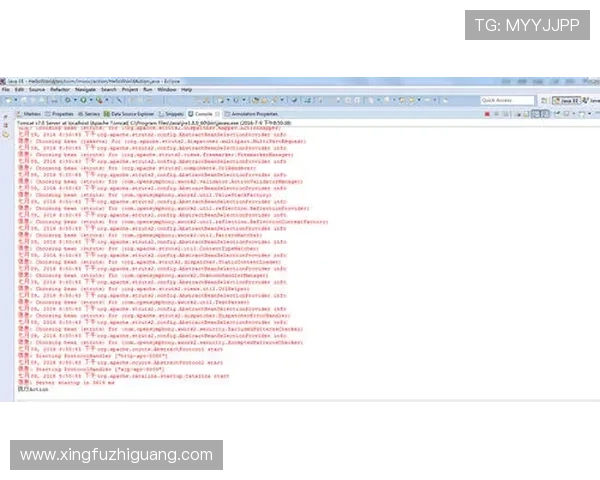
Task: Expand the Run button dropdown arrow
Action: [90, 101]
